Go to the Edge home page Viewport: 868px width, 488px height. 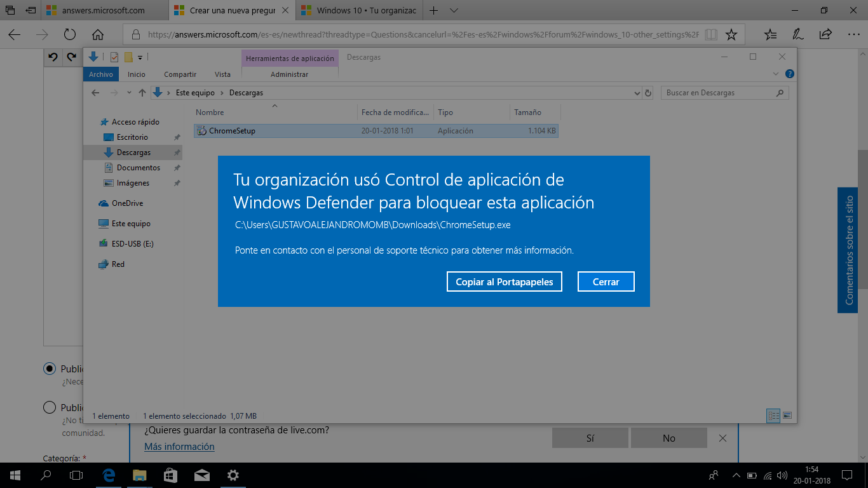tap(98, 35)
